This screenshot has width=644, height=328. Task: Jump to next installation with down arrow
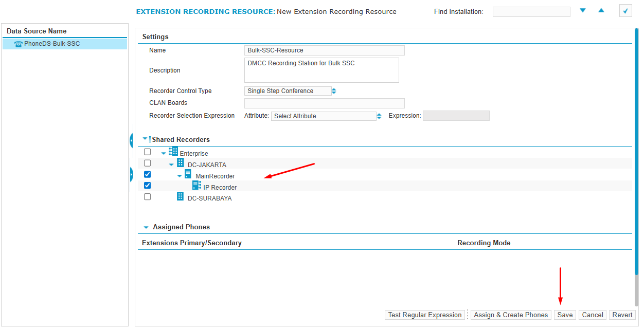[x=583, y=11]
